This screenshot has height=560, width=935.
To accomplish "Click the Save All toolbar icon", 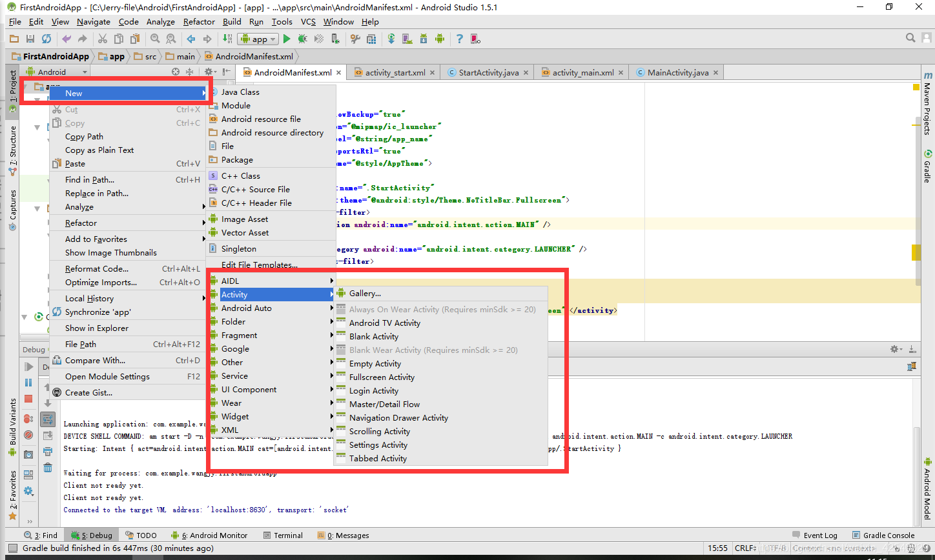I will coord(30,39).
